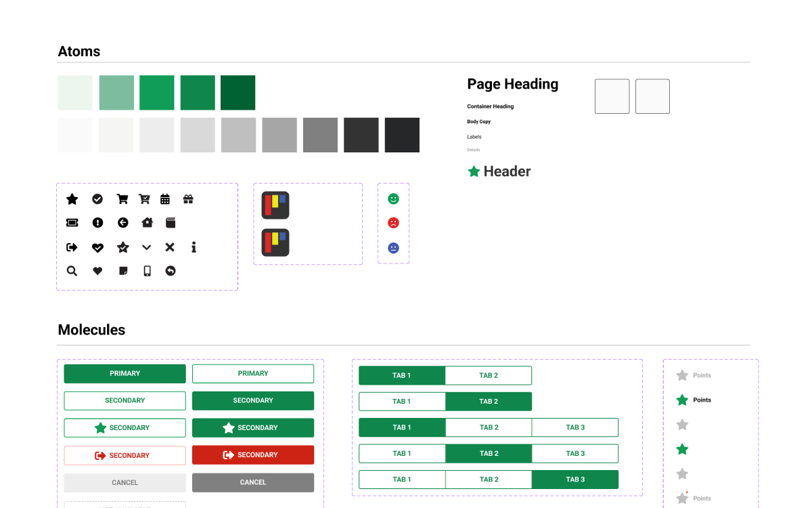The width and height of the screenshot is (812, 508).
Task: Switch to TAB 2 in the first tab group
Action: tap(489, 375)
